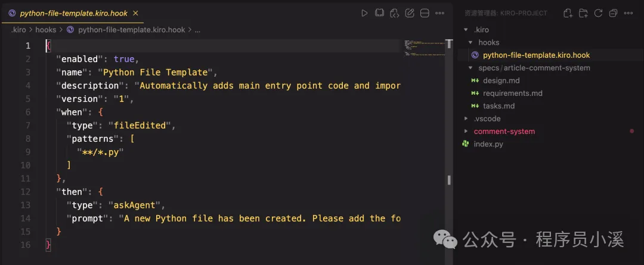The width and height of the screenshot is (644, 265).
Task: Select the python-file-template.kiro.hook editor tab
Action: tap(73, 13)
